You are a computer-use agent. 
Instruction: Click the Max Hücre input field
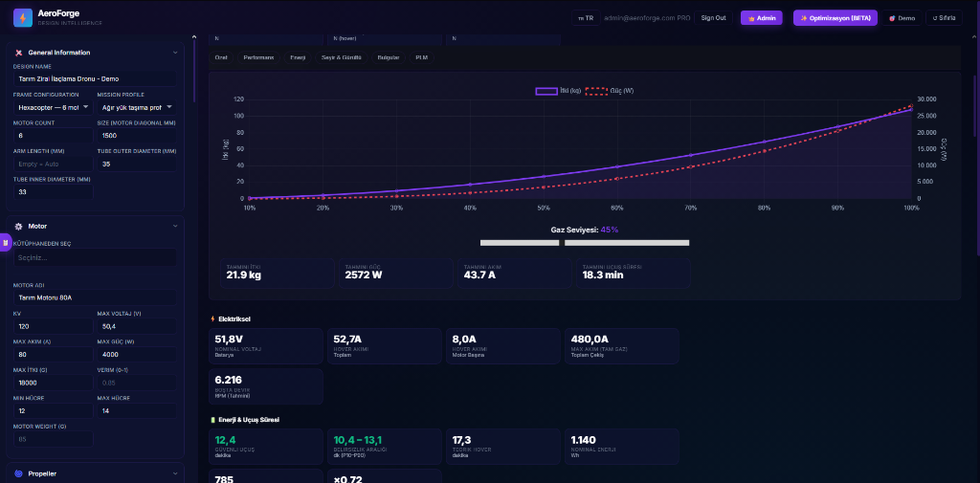point(136,410)
